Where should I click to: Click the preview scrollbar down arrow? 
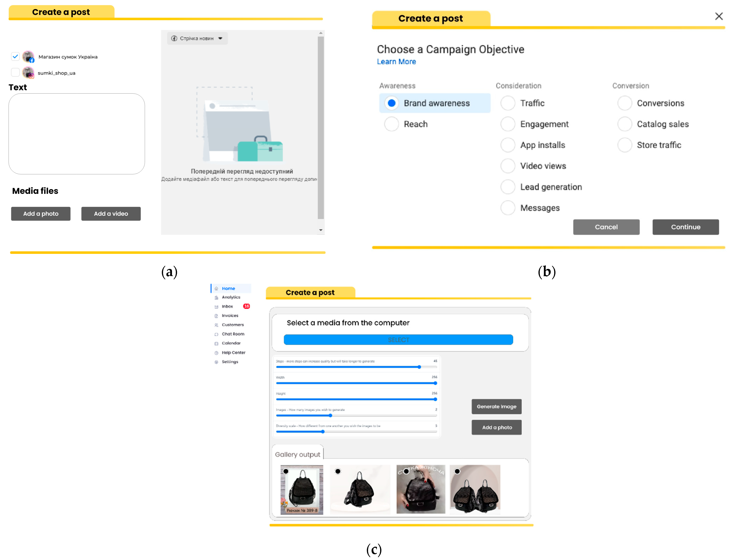[x=321, y=230]
